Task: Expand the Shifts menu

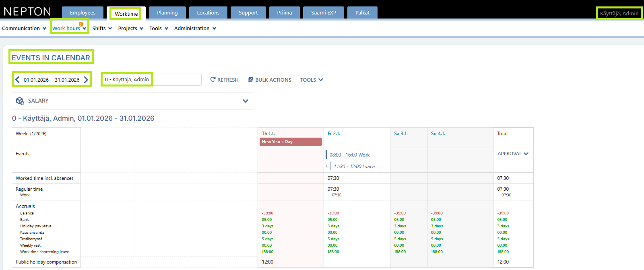Action: [102, 29]
